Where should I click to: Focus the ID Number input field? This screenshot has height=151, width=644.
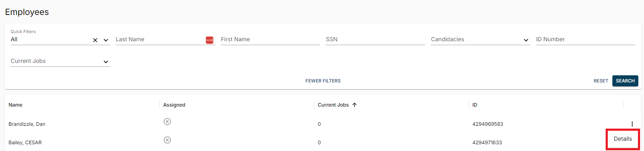pyautogui.click(x=585, y=39)
